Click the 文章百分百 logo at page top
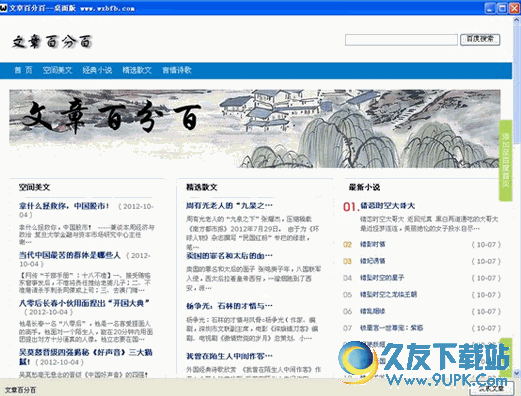The height and width of the screenshot is (396, 521). click(x=52, y=42)
